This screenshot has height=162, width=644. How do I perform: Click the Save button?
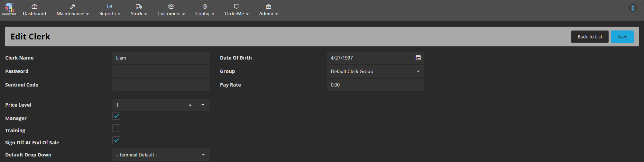pyautogui.click(x=622, y=37)
